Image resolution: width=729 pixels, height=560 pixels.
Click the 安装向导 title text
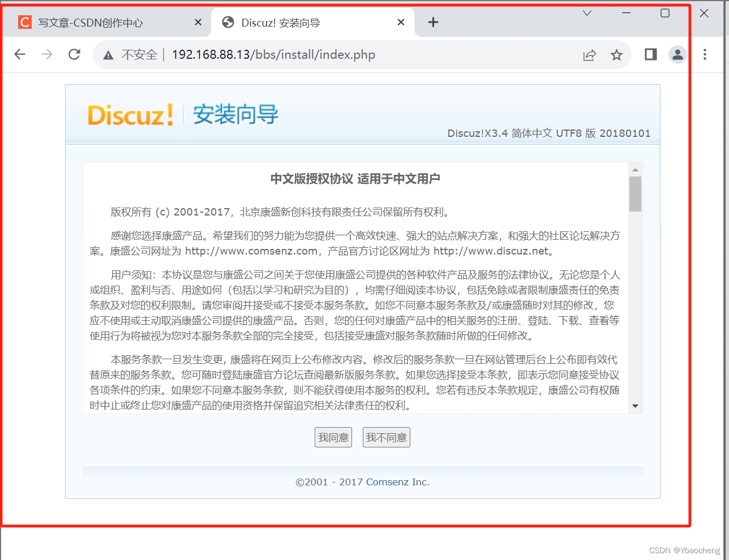tap(235, 114)
